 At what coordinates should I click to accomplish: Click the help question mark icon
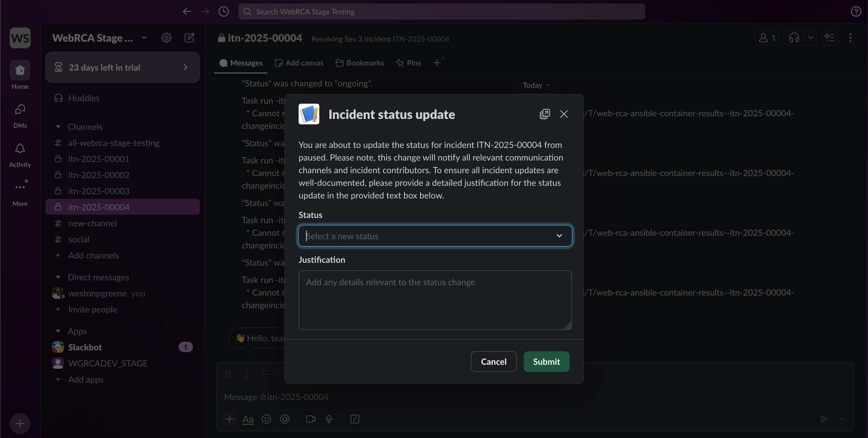856,11
